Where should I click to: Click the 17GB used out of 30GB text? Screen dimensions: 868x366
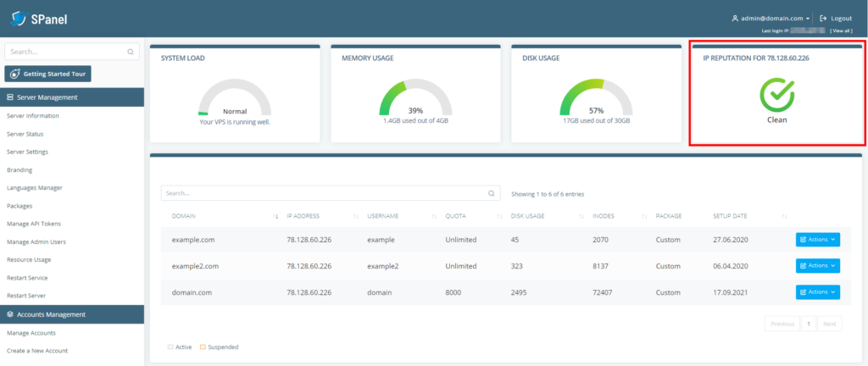[596, 120]
